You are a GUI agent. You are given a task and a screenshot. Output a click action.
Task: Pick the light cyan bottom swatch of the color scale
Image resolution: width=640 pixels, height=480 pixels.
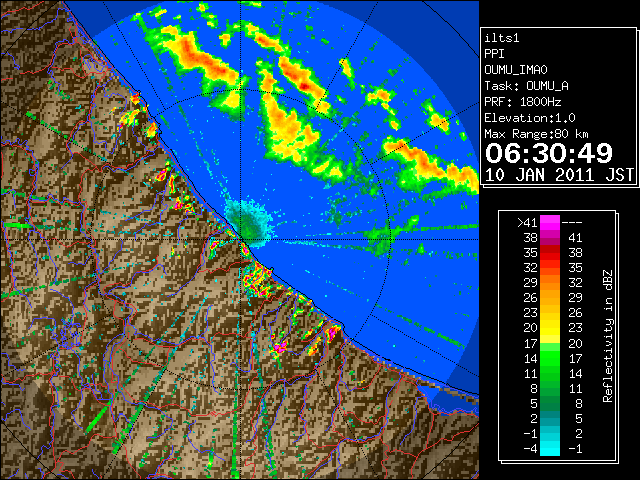[x=550, y=449]
